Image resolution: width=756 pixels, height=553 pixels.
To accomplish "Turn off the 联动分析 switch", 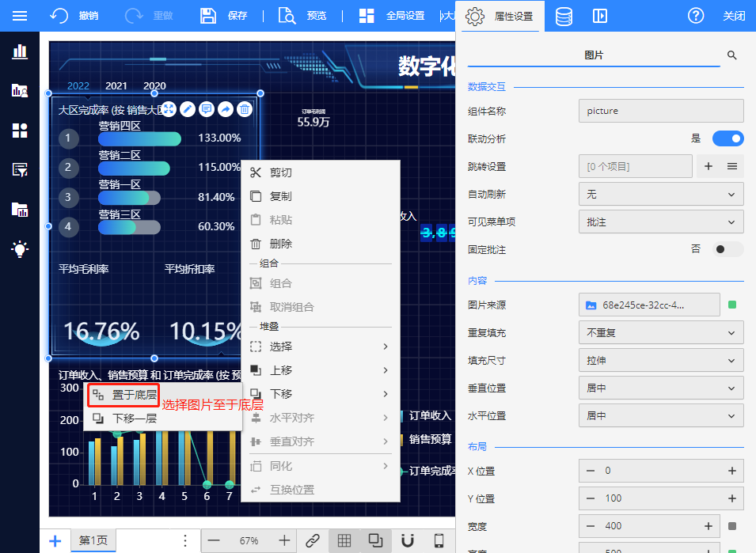I will click(x=728, y=138).
